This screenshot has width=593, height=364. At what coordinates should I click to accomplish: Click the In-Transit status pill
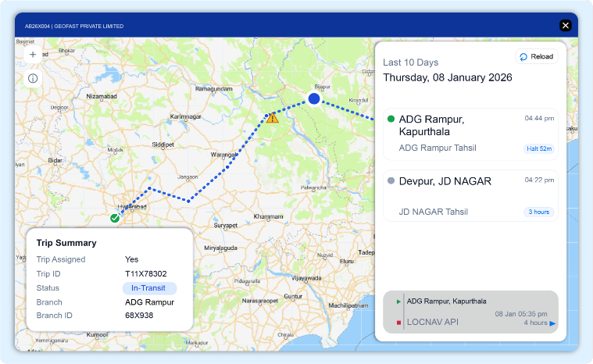click(x=149, y=288)
